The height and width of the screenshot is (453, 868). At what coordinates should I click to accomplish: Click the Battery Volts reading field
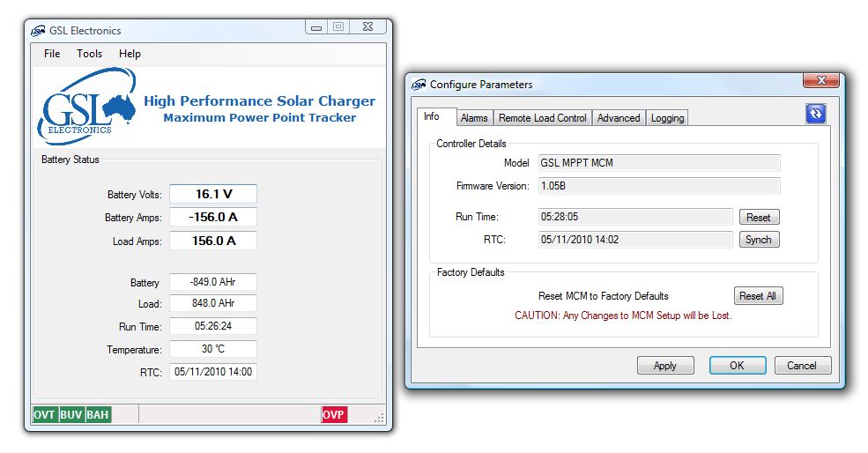coord(213,194)
